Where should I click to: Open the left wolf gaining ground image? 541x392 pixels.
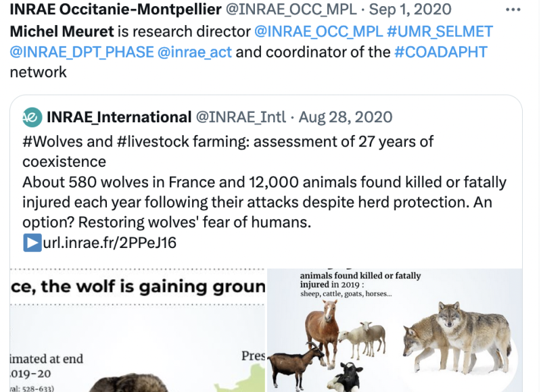(x=138, y=330)
